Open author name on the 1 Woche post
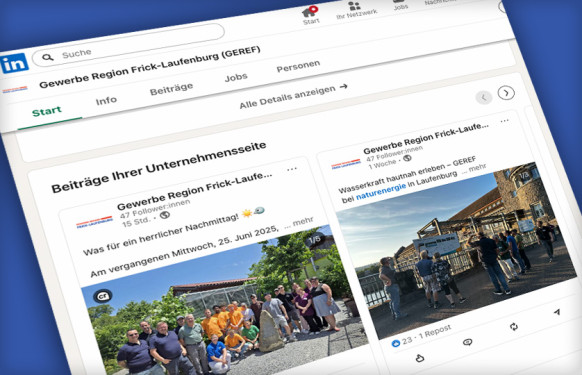Screen dimensions: 582x375 click(x=426, y=138)
